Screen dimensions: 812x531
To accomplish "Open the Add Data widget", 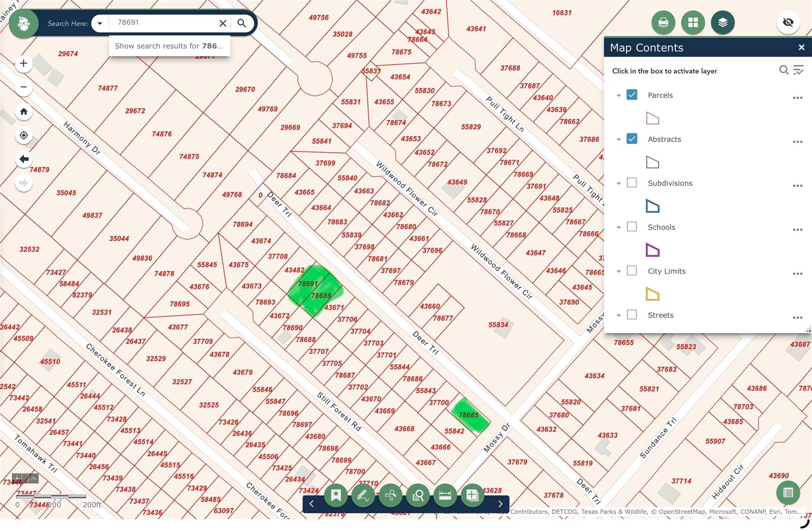I will 472,495.
